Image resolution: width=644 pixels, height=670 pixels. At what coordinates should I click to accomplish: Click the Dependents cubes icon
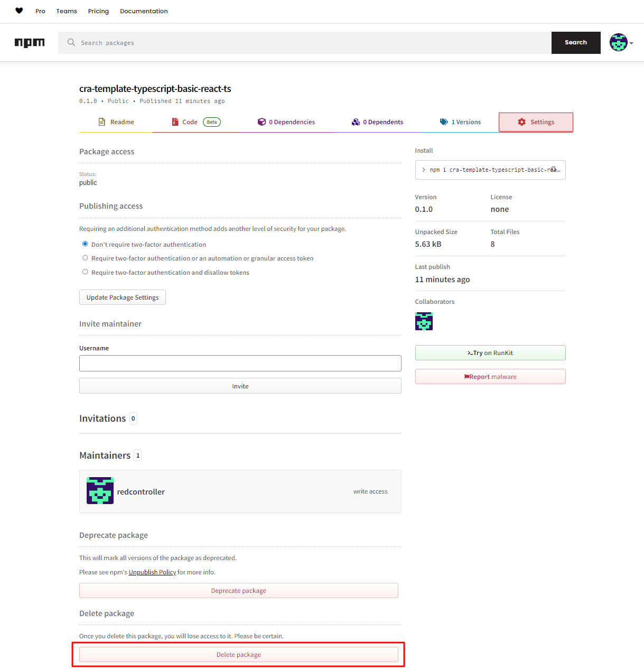(x=356, y=122)
